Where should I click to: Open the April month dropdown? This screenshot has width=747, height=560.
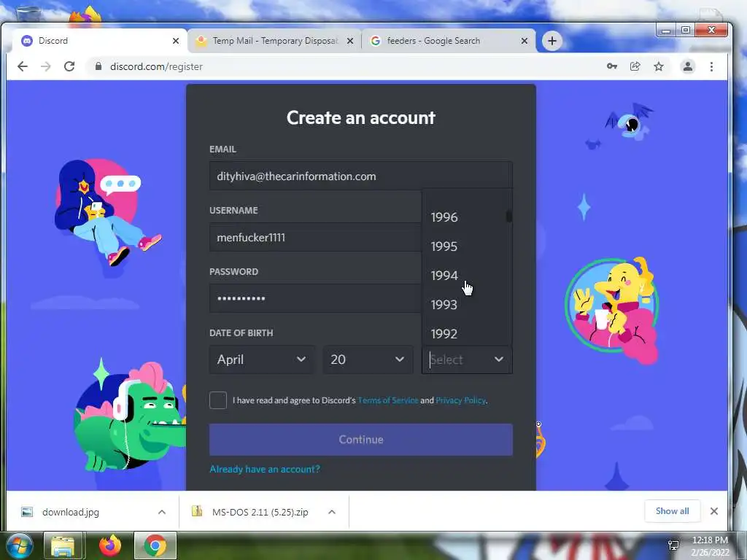pos(262,359)
